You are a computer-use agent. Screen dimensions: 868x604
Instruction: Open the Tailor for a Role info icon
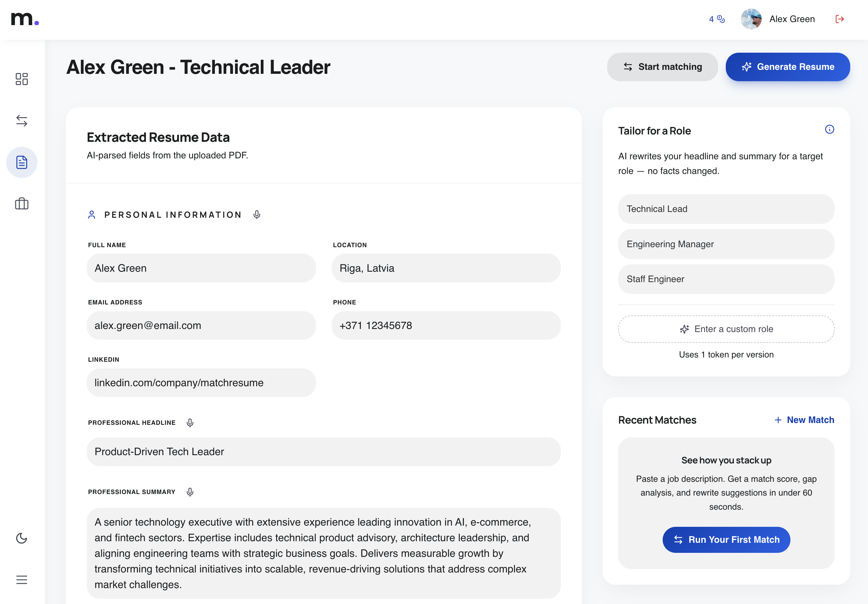click(x=829, y=130)
